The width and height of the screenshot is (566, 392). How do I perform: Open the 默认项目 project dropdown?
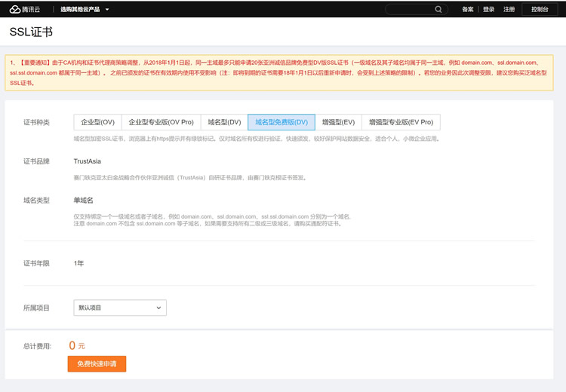pyautogui.click(x=120, y=308)
